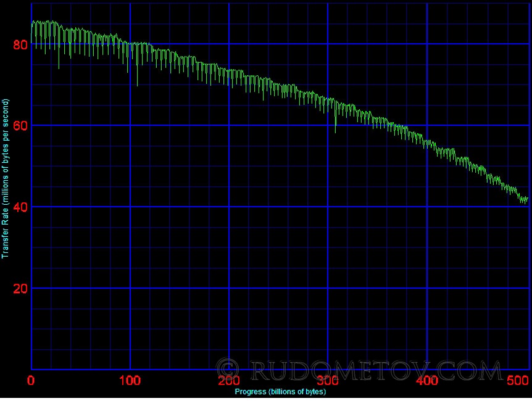Viewport: 532px width, 401px height.
Task: Click the 'Transfer Rate (millions of bytes per second)' title
Action: (5, 179)
